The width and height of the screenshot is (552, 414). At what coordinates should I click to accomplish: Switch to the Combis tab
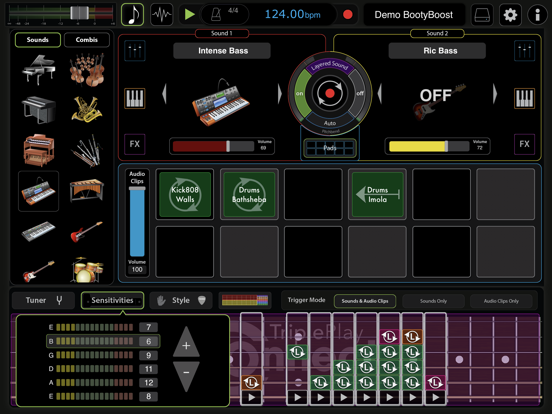87,39
